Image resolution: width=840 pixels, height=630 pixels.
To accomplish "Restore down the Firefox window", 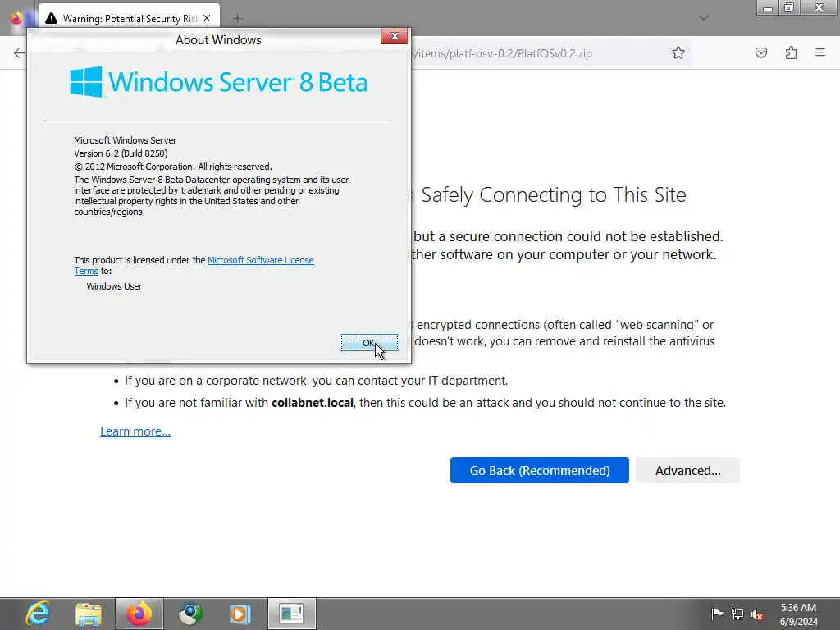I will pyautogui.click(x=788, y=8).
